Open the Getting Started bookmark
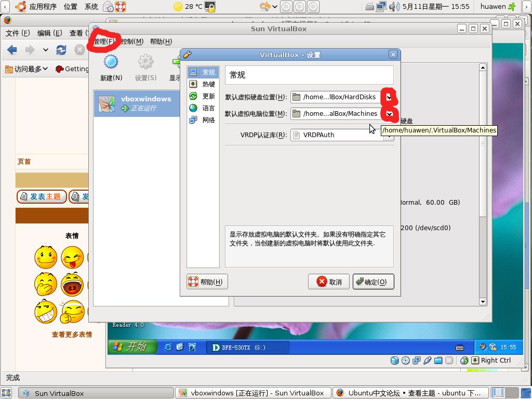Viewport: 532px width, 399px height. pos(72,69)
